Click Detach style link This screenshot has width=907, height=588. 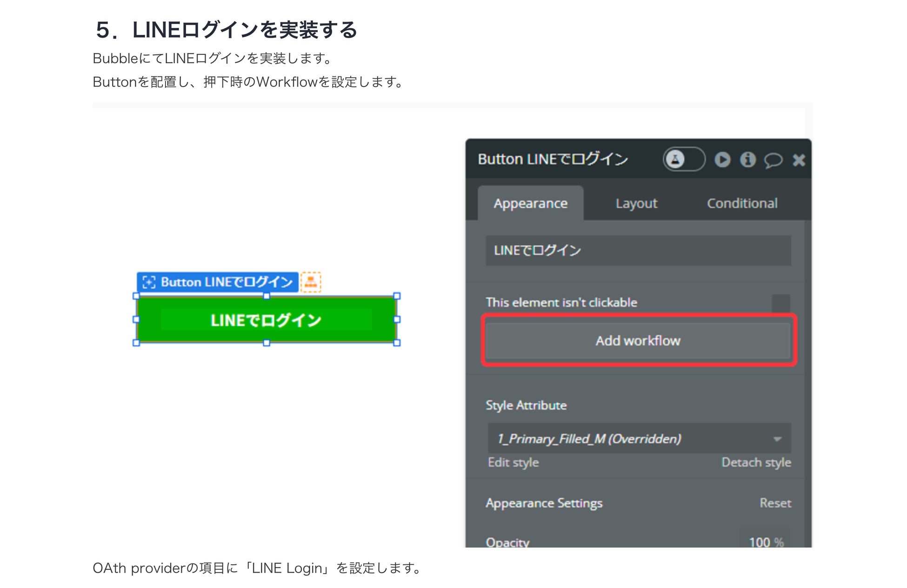756,462
